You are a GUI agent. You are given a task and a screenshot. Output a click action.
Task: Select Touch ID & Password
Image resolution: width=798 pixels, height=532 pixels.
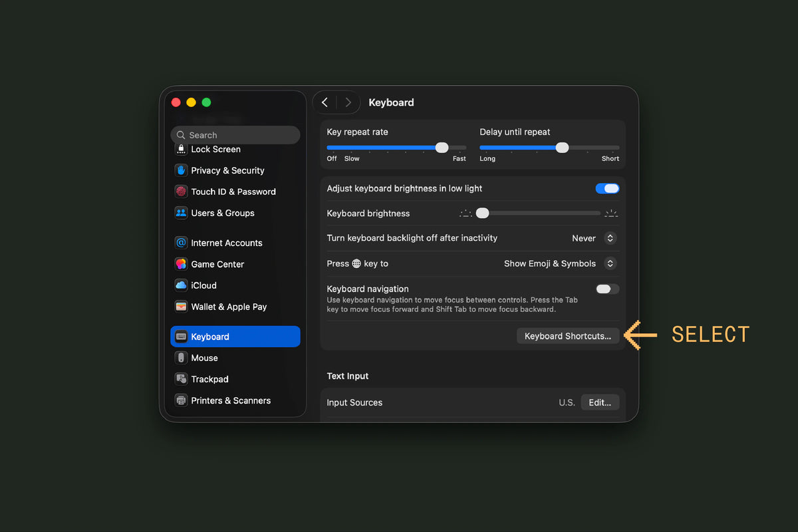(x=235, y=192)
